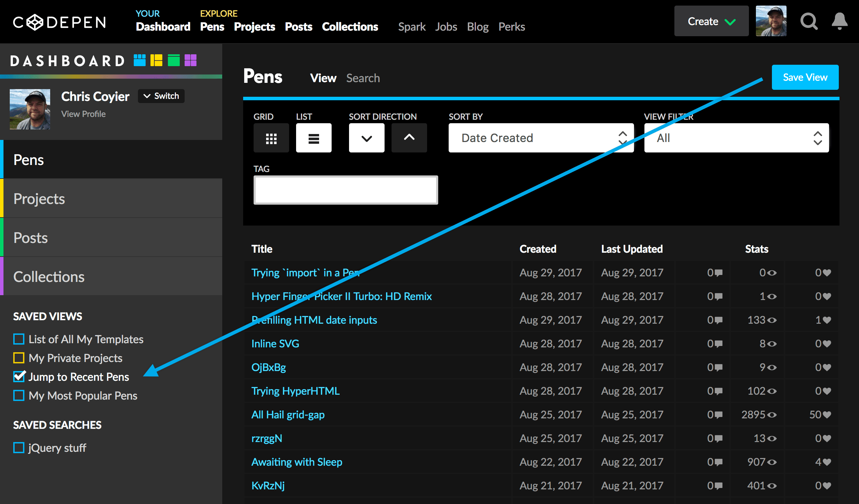Screen dimensions: 859x504
Task: Select the Search tab
Action: pyautogui.click(x=363, y=78)
